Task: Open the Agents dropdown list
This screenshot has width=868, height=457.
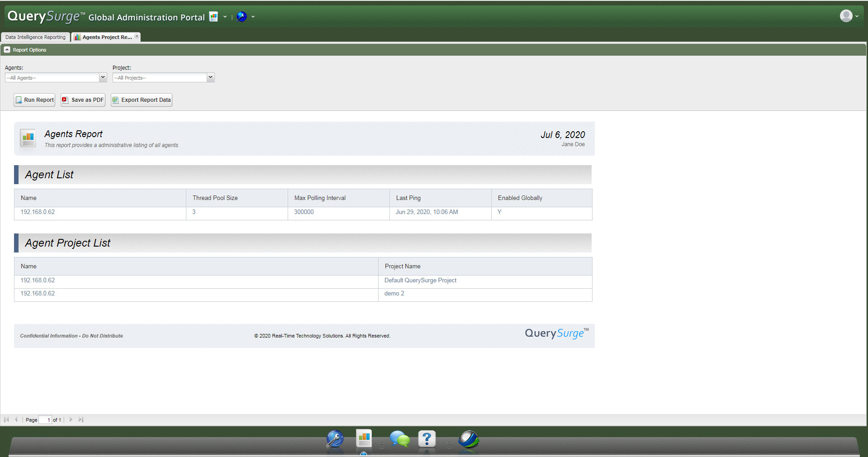Action: click(x=103, y=77)
